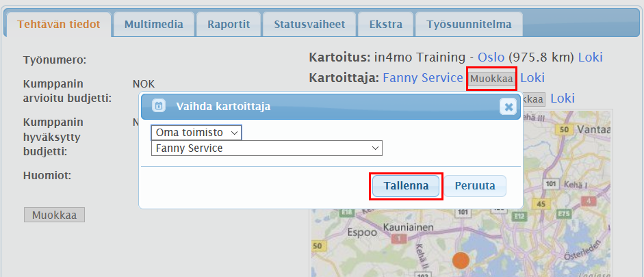The width and height of the screenshot is (644, 277).
Task: Open the Oma toimisto dropdown
Action: 196,132
